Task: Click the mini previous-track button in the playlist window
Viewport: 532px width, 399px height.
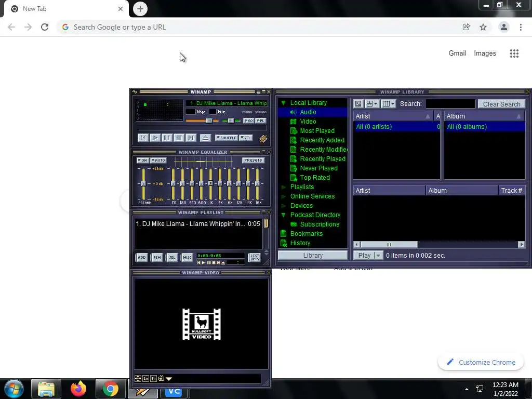Action: [199, 262]
